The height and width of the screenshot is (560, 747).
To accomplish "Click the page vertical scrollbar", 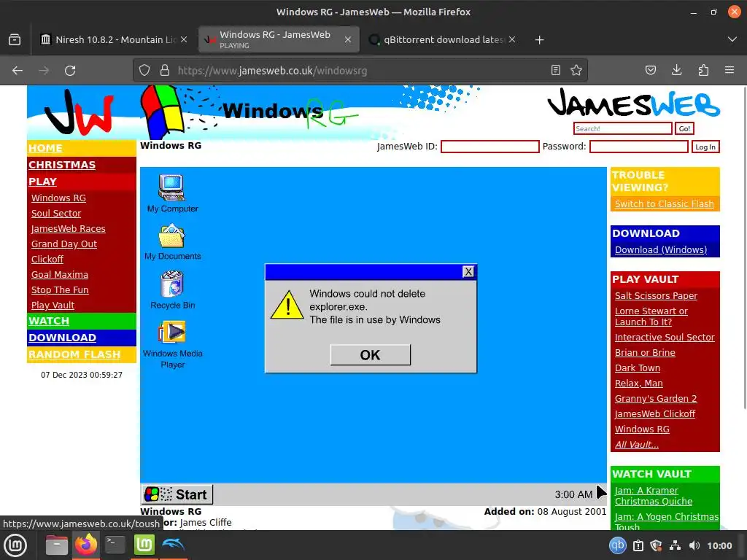I will tap(744, 248).
